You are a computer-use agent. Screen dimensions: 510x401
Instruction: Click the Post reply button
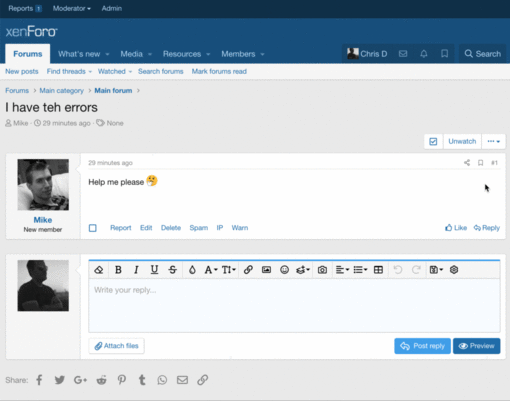click(x=422, y=346)
